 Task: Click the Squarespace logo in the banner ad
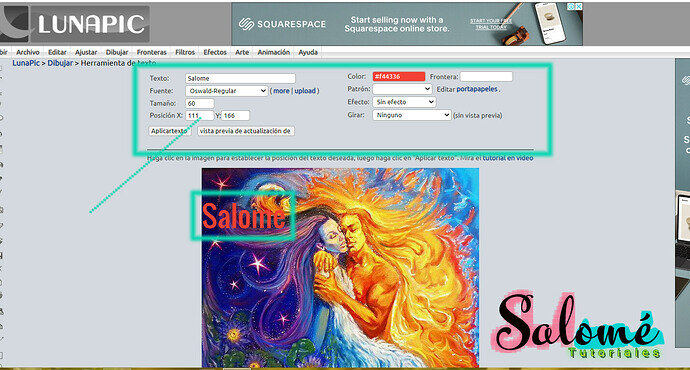[x=282, y=24]
